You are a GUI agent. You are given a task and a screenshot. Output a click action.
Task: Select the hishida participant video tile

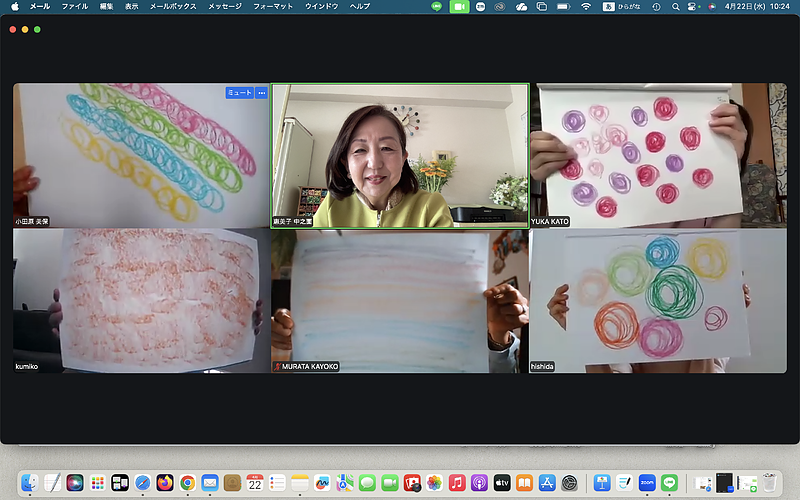click(658, 301)
